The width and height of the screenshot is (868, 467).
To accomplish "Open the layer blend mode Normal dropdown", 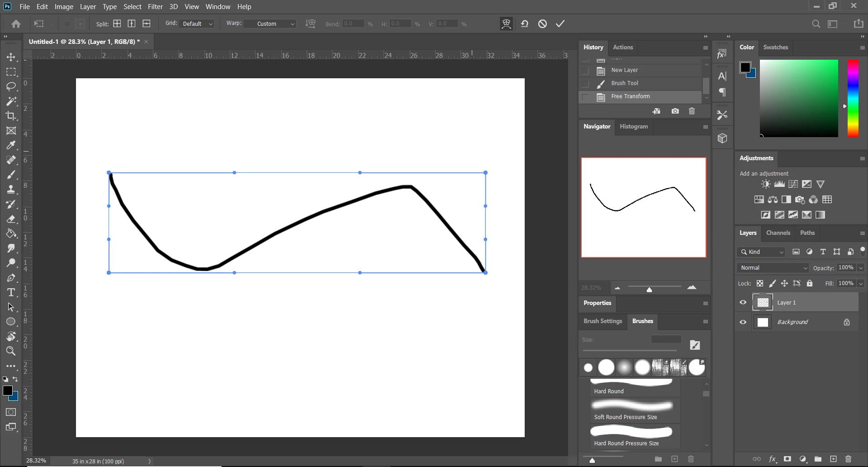I will [x=773, y=268].
